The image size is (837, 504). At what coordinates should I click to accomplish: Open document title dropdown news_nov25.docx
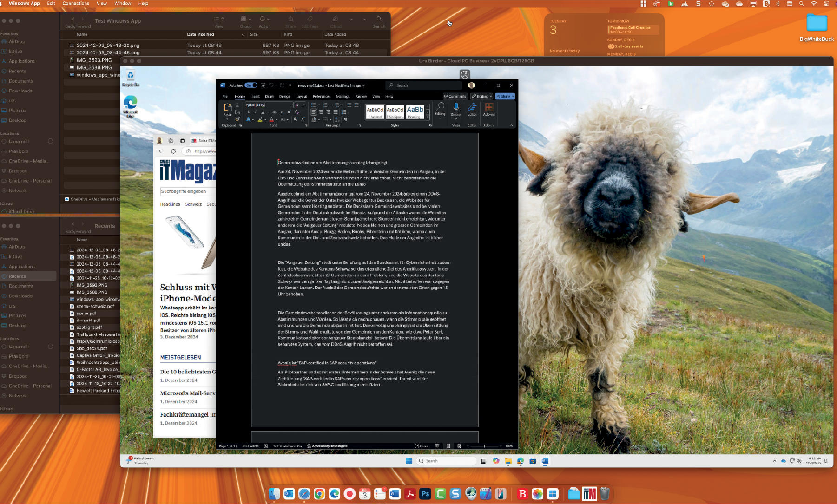coord(331,85)
